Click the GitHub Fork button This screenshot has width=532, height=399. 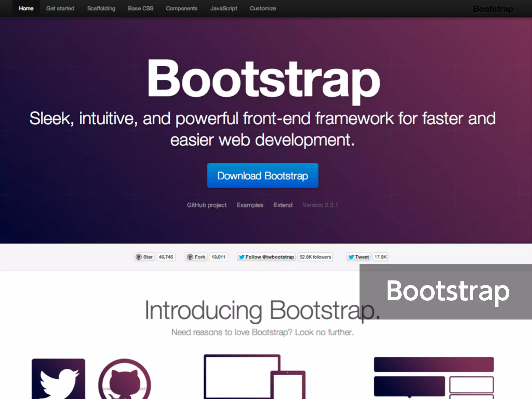(196, 257)
